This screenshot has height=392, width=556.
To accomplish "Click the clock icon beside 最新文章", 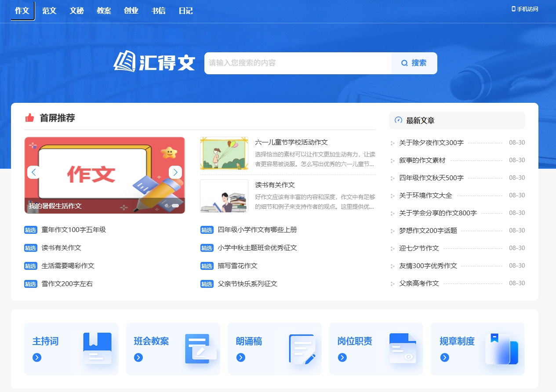I will pyautogui.click(x=398, y=120).
